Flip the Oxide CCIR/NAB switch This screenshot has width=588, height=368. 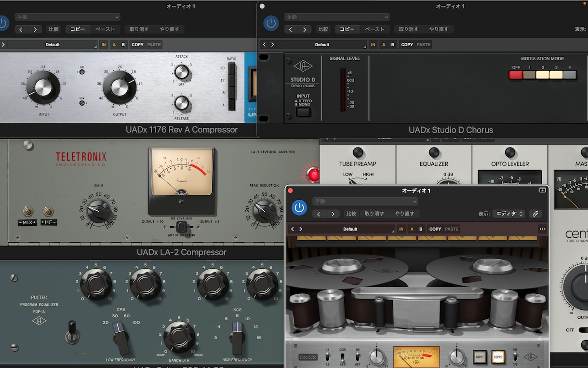(343, 358)
